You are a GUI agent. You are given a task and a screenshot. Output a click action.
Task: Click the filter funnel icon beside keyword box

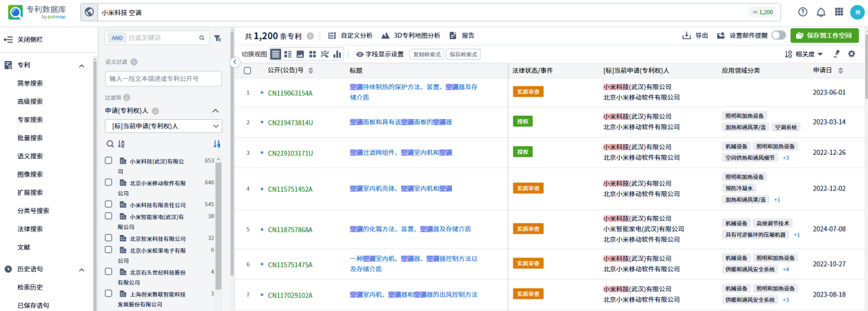pos(217,38)
